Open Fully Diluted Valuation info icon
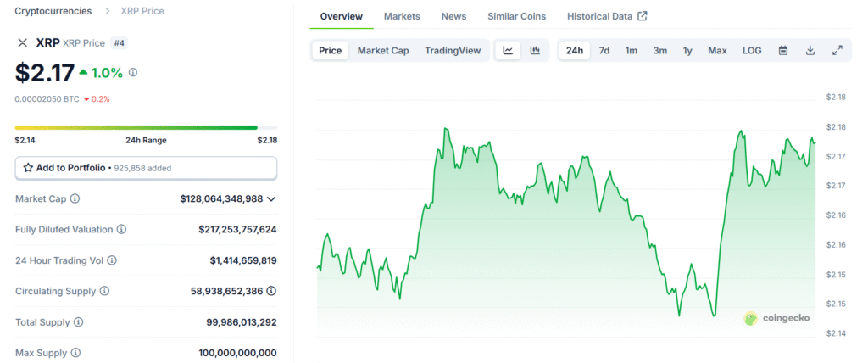Screen dimensions: 868x363 click(x=121, y=230)
